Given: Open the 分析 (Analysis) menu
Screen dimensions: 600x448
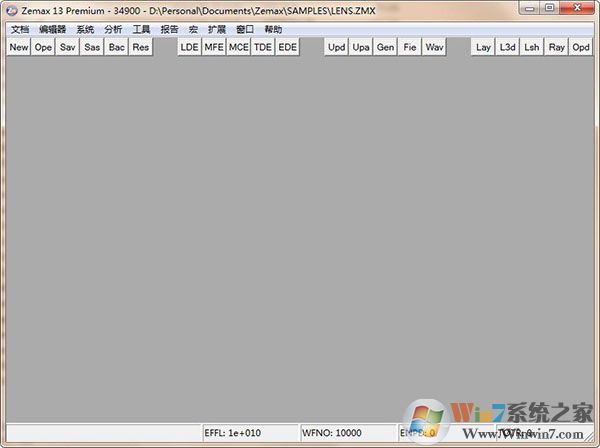Looking at the screenshot, I should coord(113,29).
